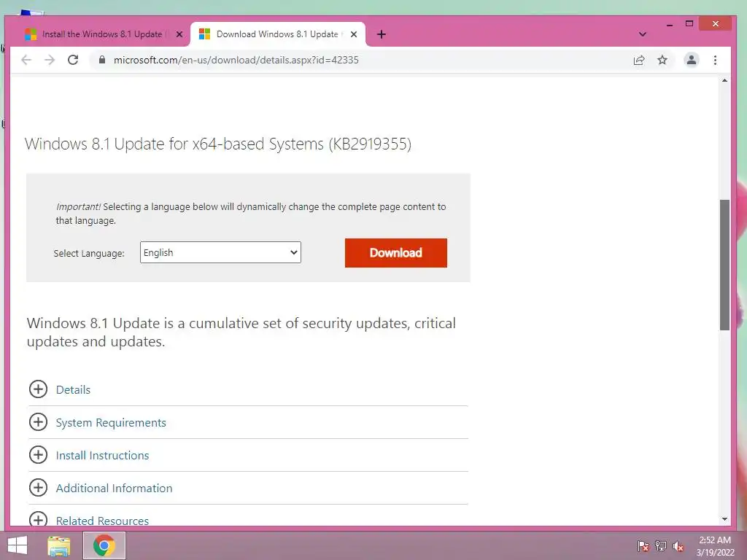This screenshot has height=560, width=747.
Task: Maximize the Chrome window
Action: click(689, 24)
